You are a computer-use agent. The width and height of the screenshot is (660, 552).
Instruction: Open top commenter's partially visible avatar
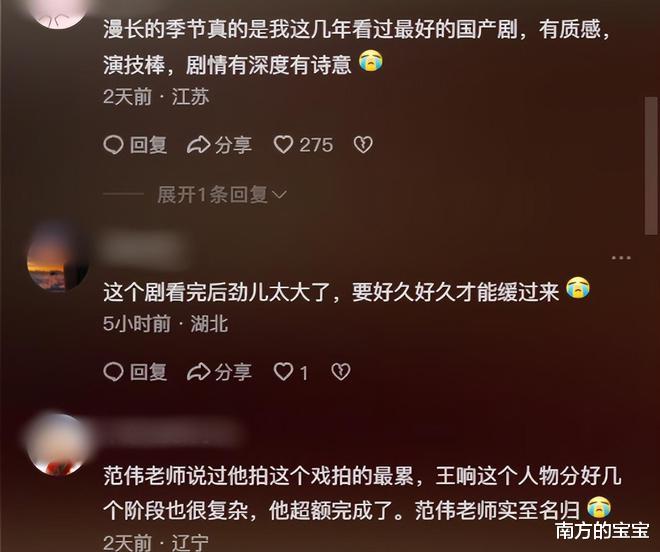coord(61,13)
